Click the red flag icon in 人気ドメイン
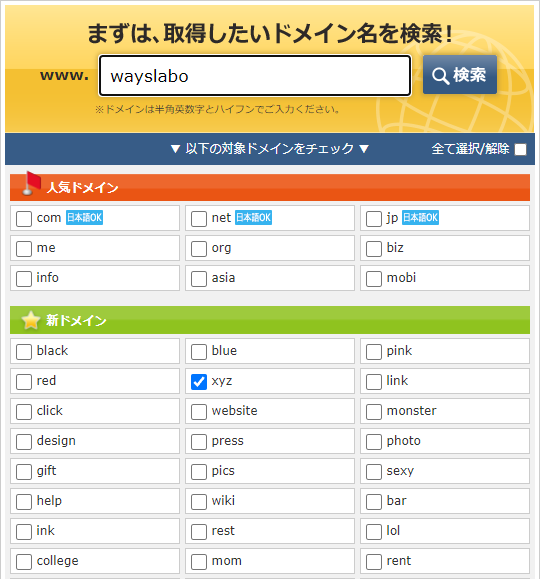The width and height of the screenshot is (540, 579). click(31, 183)
